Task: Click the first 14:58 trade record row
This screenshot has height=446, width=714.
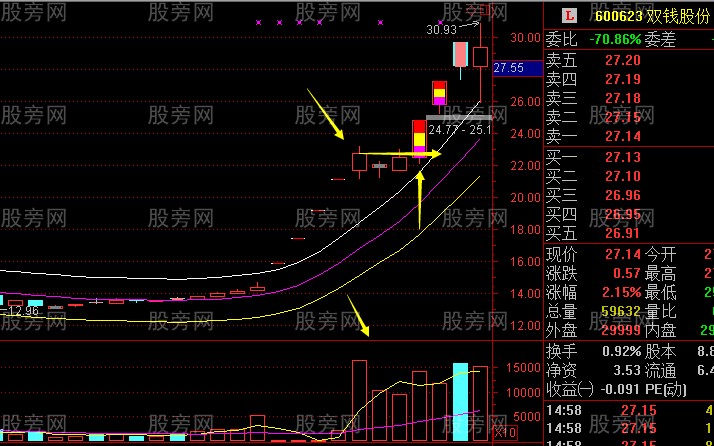Action: click(x=630, y=410)
